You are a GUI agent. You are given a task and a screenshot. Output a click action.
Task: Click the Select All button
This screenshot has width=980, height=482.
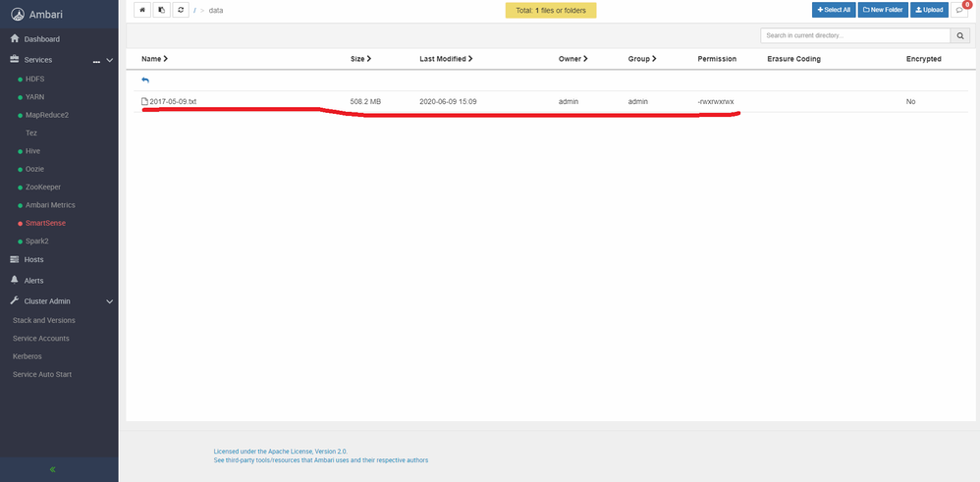tap(834, 10)
